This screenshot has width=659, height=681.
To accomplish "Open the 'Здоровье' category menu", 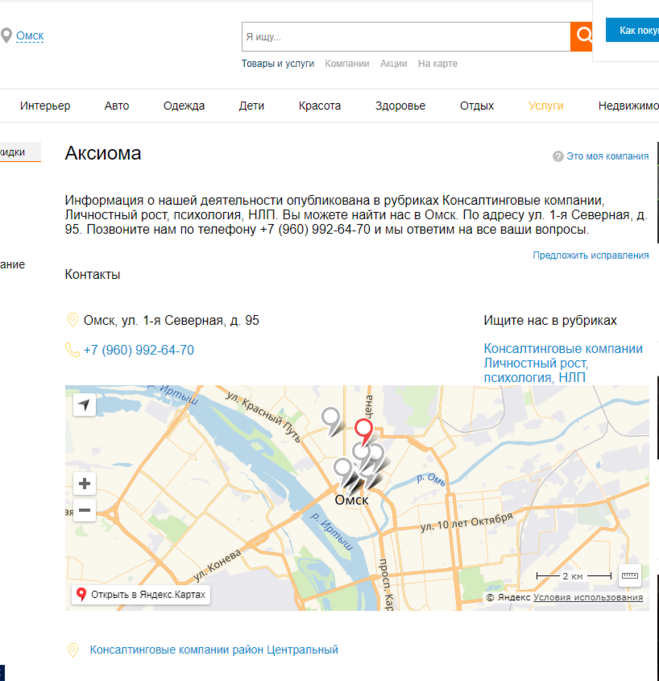I will tap(400, 106).
